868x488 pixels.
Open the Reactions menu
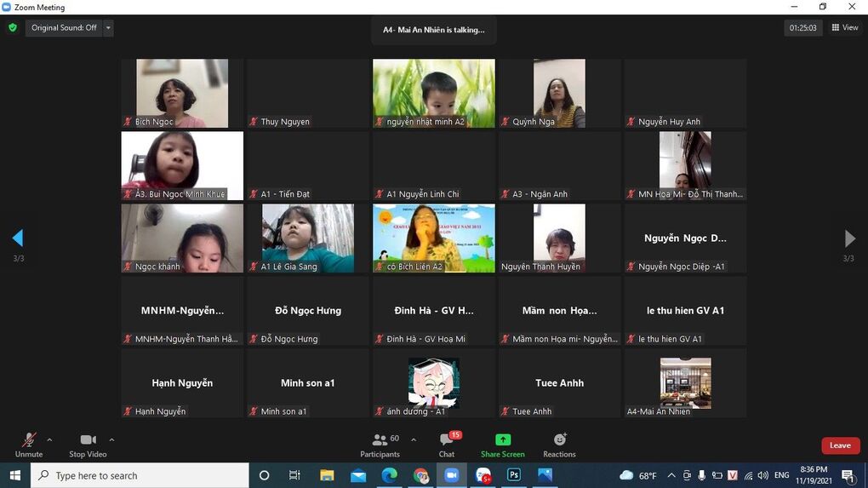pyautogui.click(x=559, y=444)
